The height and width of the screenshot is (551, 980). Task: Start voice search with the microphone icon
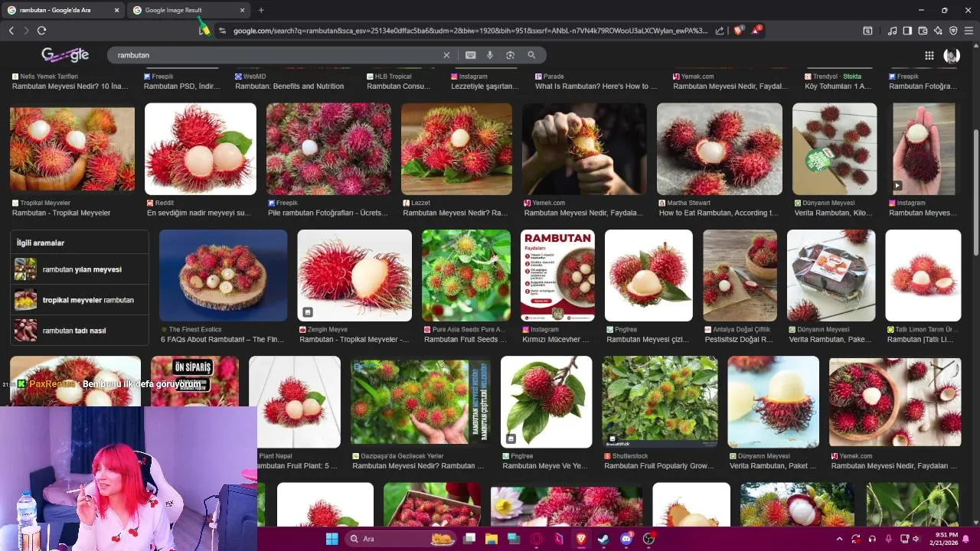point(490,55)
